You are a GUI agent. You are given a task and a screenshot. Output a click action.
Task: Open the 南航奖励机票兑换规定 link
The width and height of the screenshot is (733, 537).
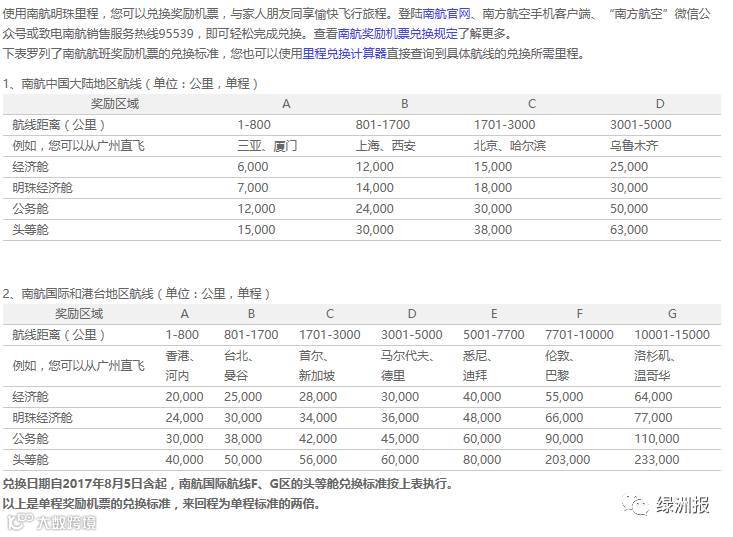pyautogui.click(x=398, y=34)
